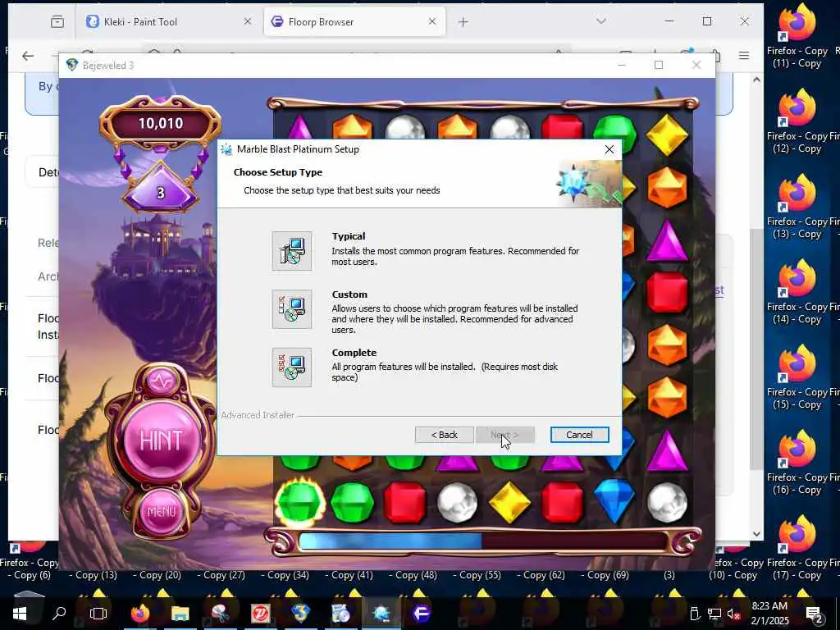This screenshot has height=630, width=840.
Task: Select the purple triangle gem at top left
Action: pyautogui.click(x=300, y=127)
